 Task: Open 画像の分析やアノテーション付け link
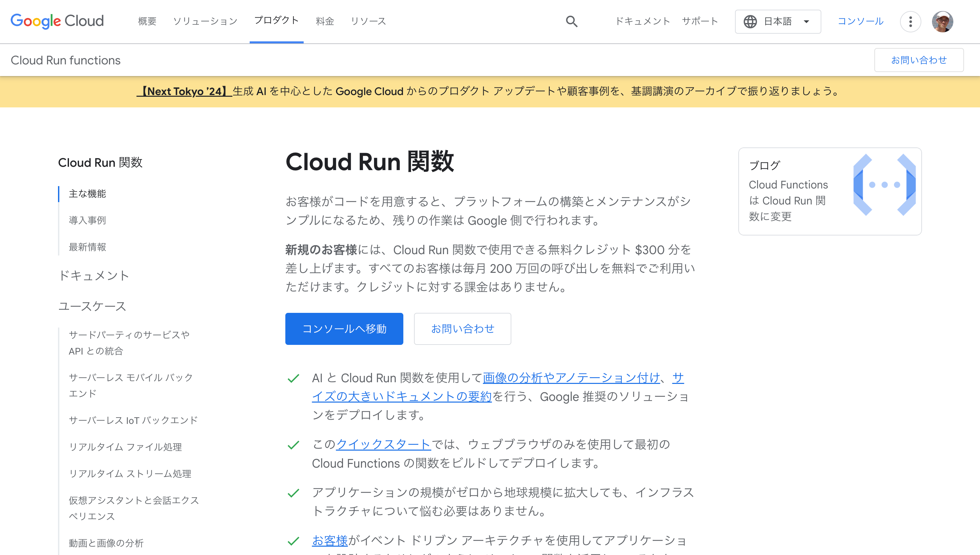click(571, 378)
